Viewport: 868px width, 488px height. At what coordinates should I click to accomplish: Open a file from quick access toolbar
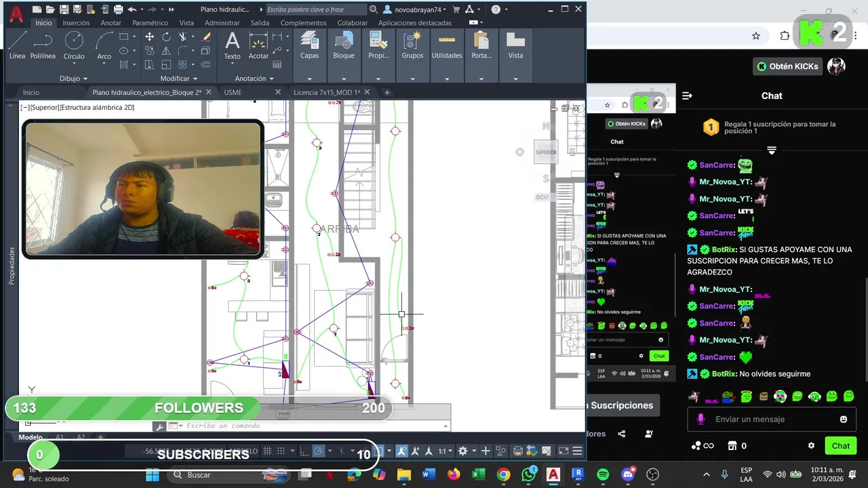pos(50,9)
